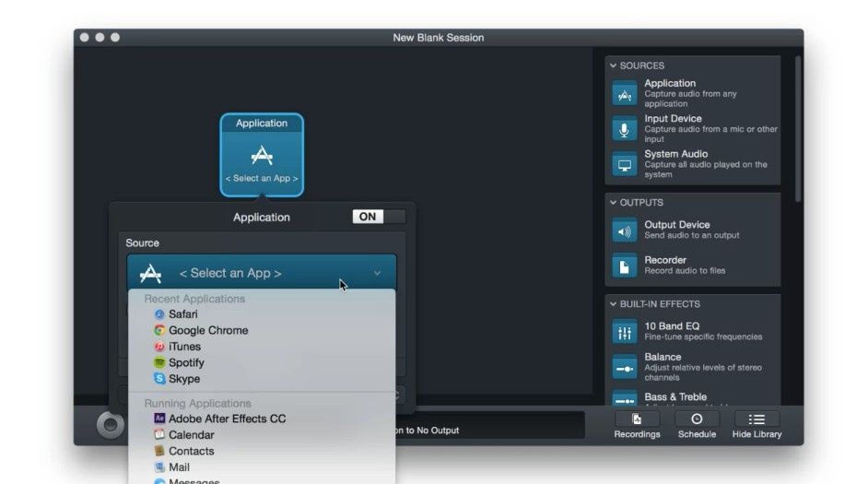This screenshot has height=484, width=868.
Task: Choose iTunes as the source app
Action: pyautogui.click(x=262, y=346)
